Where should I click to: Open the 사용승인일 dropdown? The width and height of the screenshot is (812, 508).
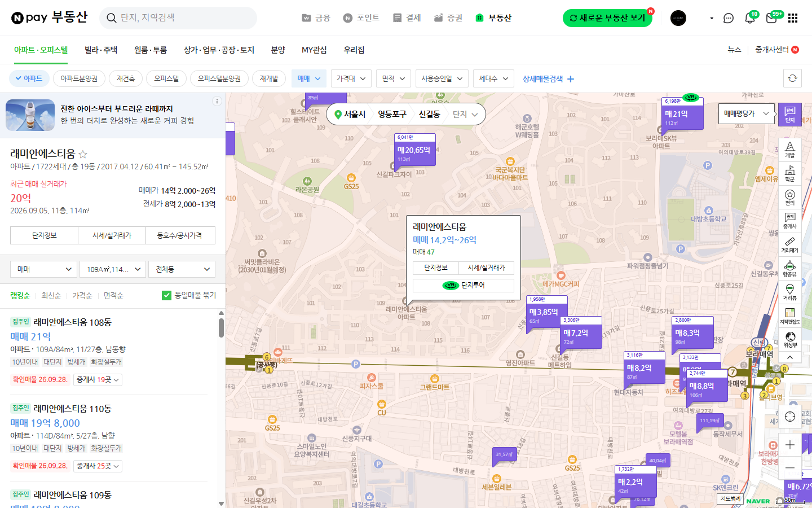[x=442, y=78]
